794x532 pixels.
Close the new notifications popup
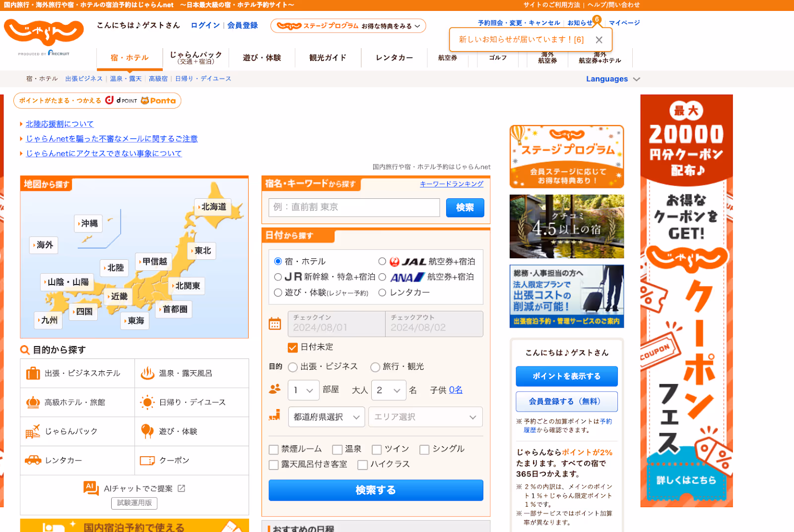coord(599,40)
